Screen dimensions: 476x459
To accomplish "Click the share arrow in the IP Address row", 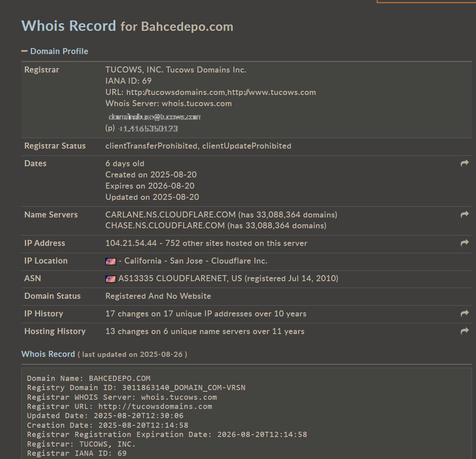I will 464,243.
